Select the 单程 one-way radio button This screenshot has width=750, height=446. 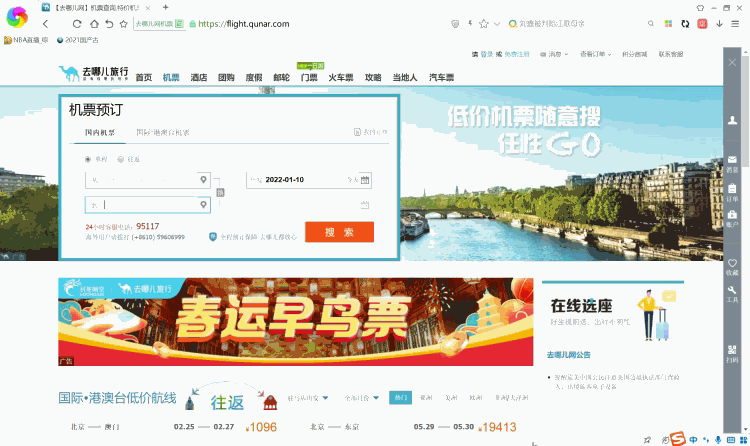[x=89, y=158]
